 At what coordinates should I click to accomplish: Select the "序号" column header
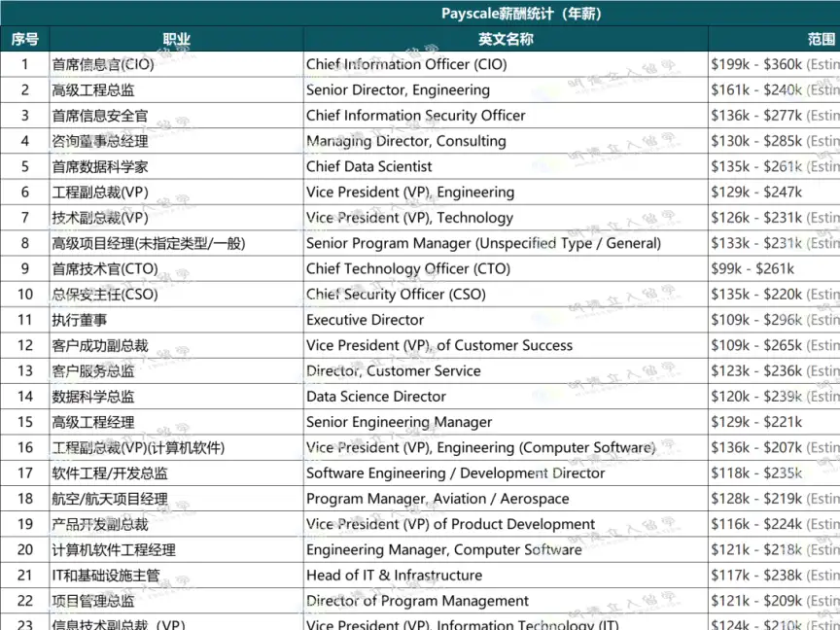tap(24, 39)
